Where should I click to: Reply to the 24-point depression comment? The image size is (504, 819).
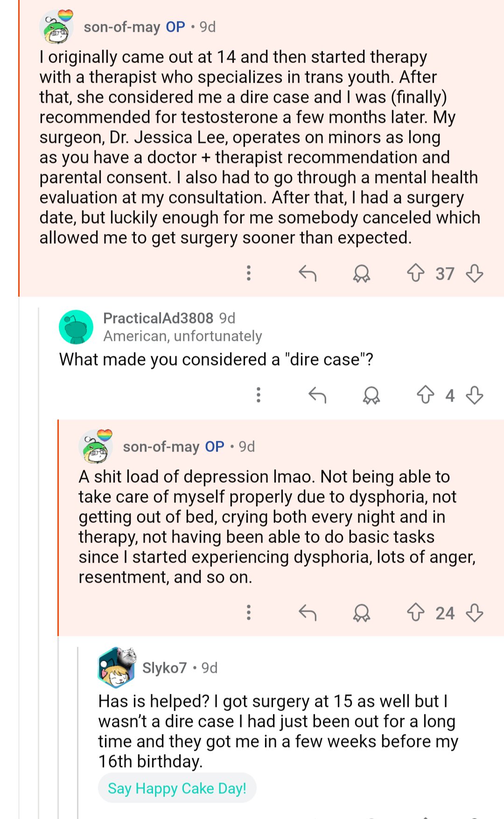pyautogui.click(x=308, y=612)
